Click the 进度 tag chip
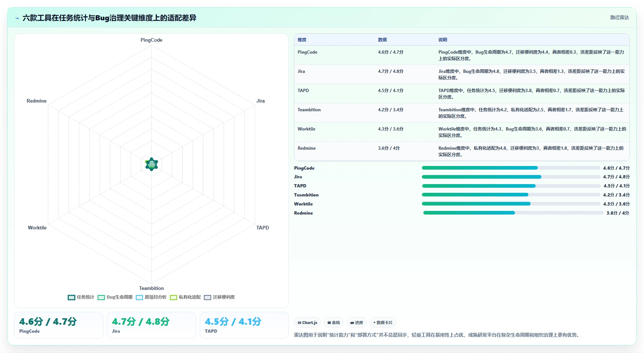 pos(357,323)
